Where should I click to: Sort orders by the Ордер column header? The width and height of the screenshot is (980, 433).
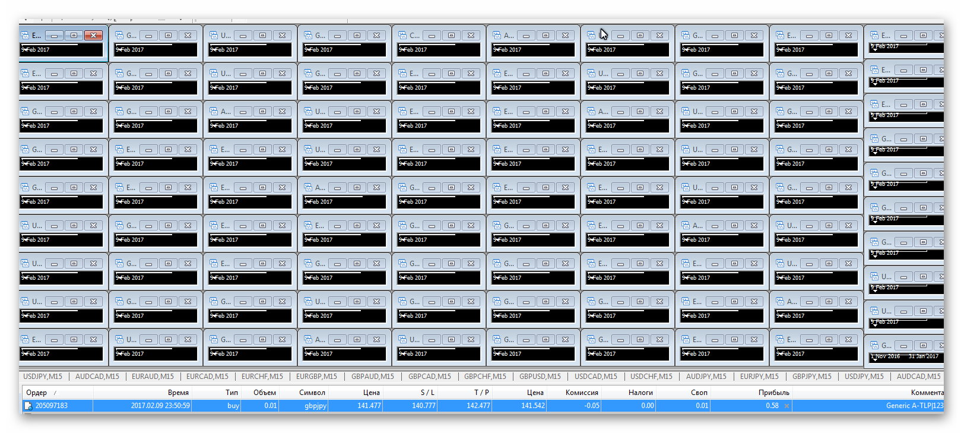pyautogui.click(x=58, y=393)
